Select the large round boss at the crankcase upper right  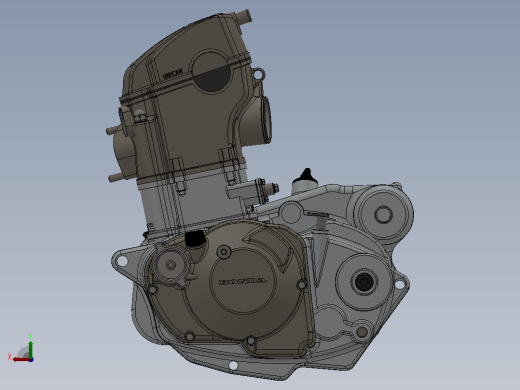click(x=383, y=214)
